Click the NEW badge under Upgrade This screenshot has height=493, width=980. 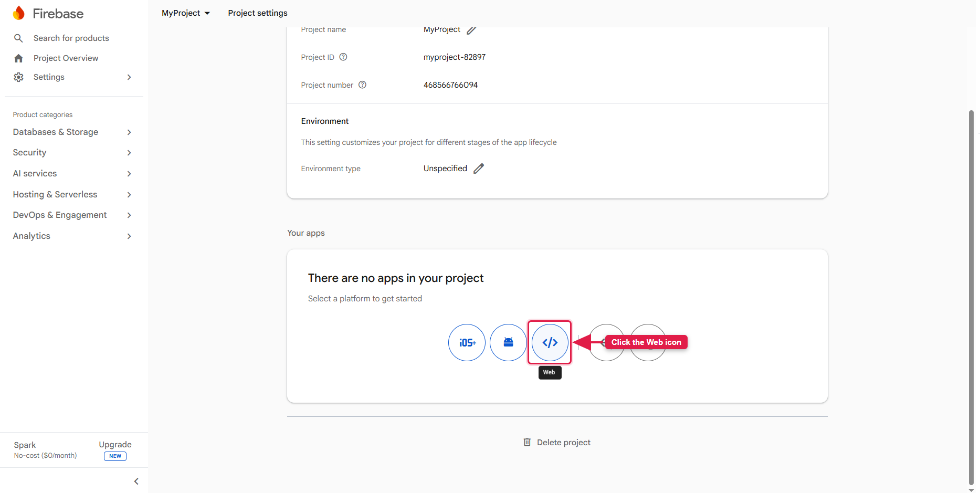[x=115, y=456]
